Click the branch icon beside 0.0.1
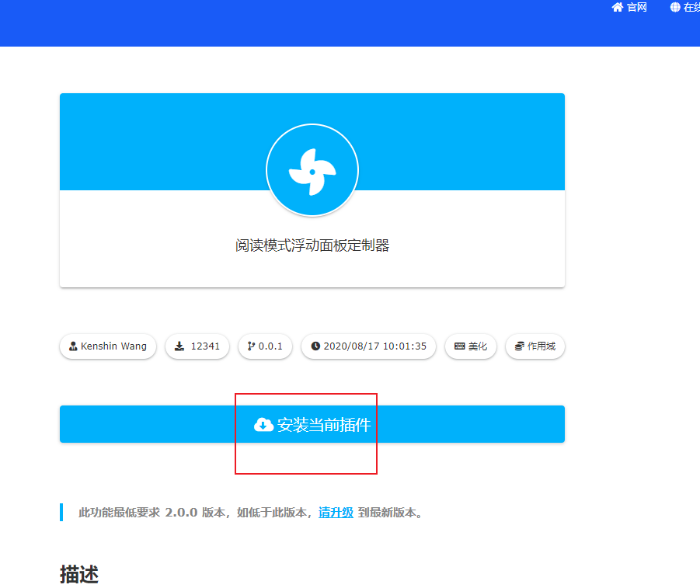 [252, 346]
